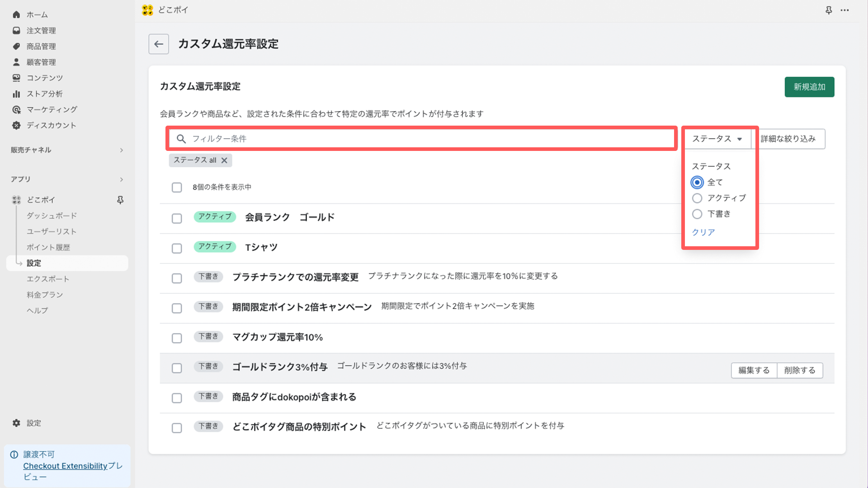Expand the 販売チャネル section chevron
Image resolution: width=868 pixels, height=488 pixels.
[121, 150]
